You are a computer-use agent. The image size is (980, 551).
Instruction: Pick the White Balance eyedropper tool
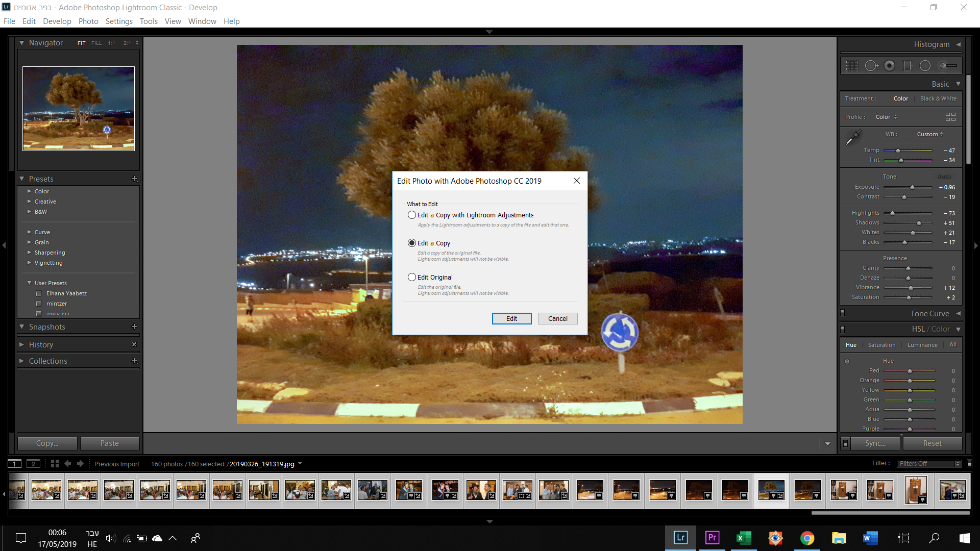(853, 137)
